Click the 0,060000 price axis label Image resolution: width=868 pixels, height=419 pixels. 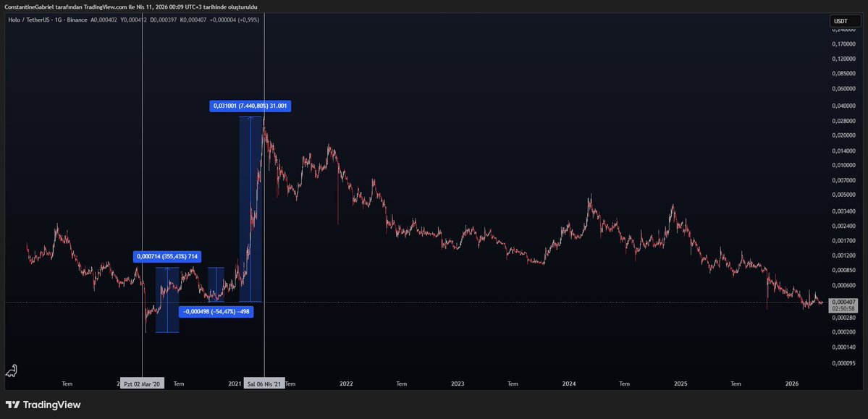[x=845, y=88]
